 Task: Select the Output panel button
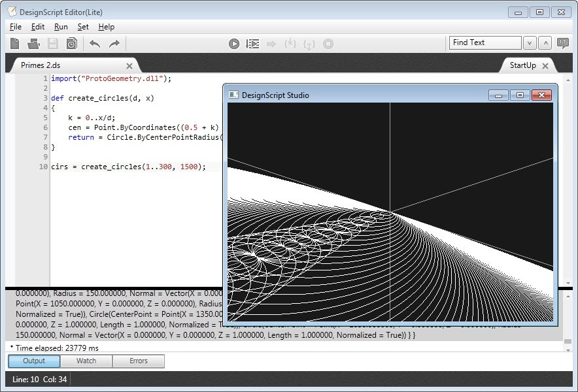[x=34, y=361]
